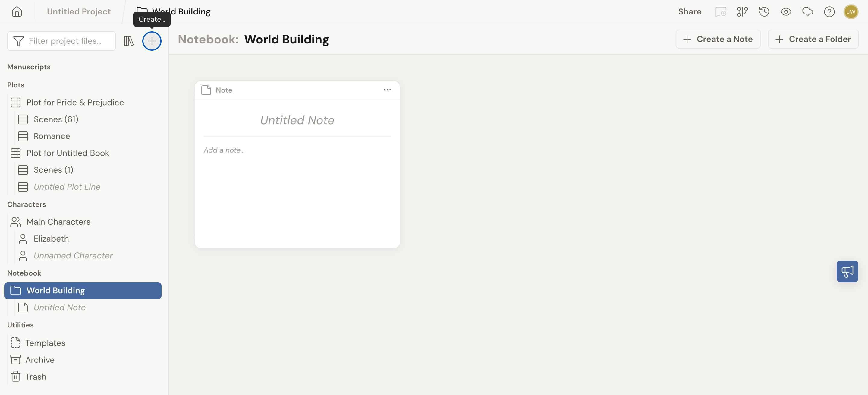Viewport: 868px width, 395px height.
Task: Click the World Building folder icon in sidebar
Action: (x=15, y=290)
